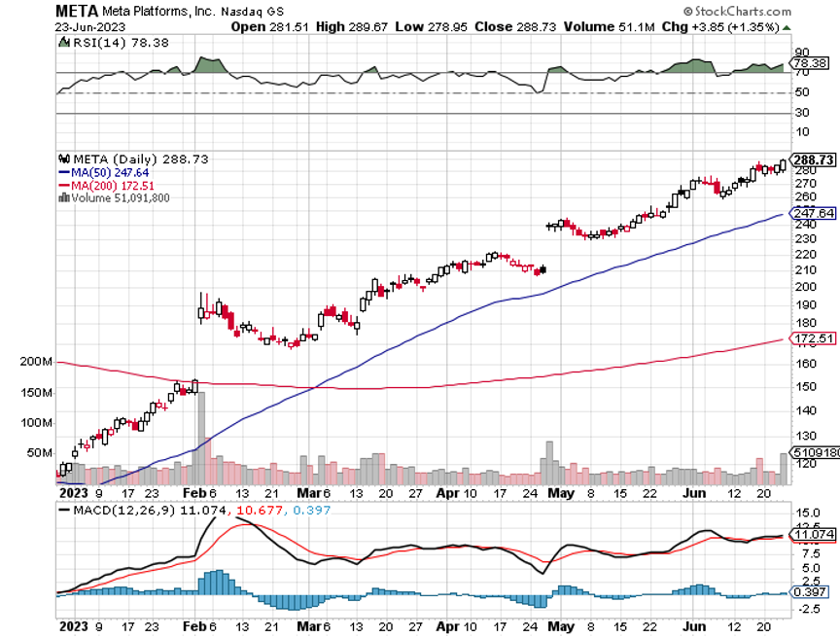Click the tallest volume bar in early February
This screenshot has width=840, height=638.
click(x=201, y=439)
